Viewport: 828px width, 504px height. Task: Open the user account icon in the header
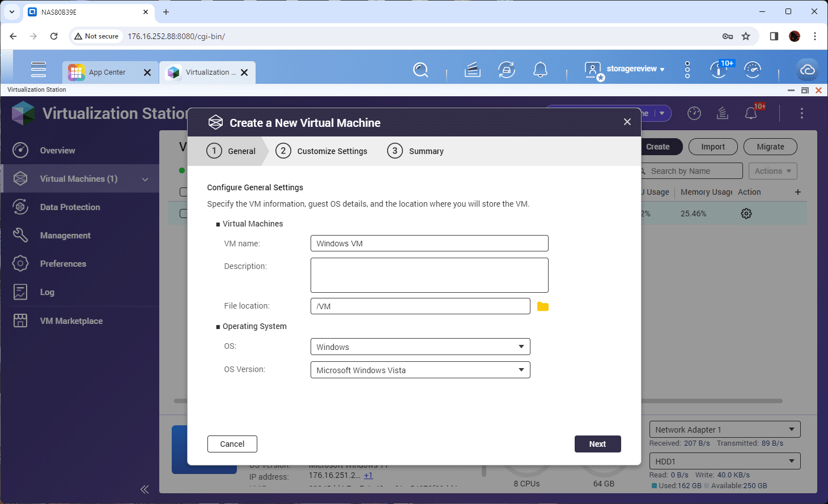(x=593, y=70)
